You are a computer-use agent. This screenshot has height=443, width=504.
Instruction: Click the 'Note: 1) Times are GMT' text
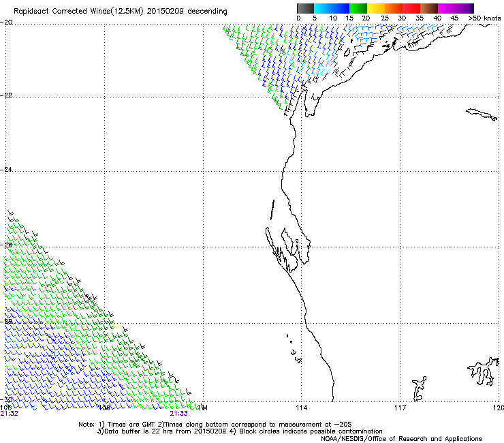pyautogui.click(x=117, y=425)
